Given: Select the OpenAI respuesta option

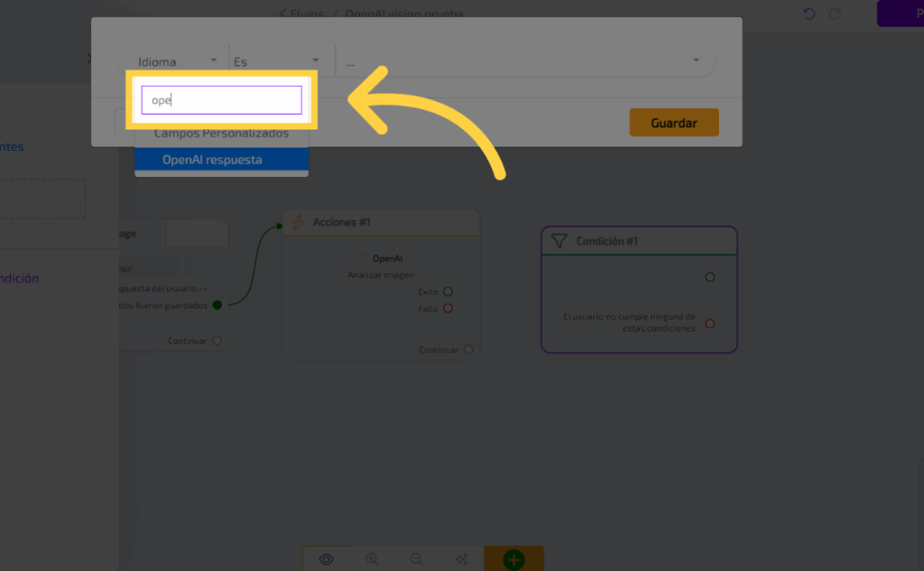Looking at the screenshot, I should (222, 160).
